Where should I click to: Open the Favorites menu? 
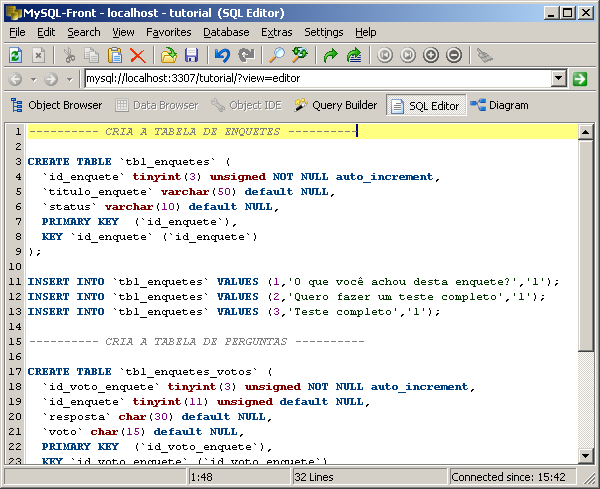tap(169, 32)
